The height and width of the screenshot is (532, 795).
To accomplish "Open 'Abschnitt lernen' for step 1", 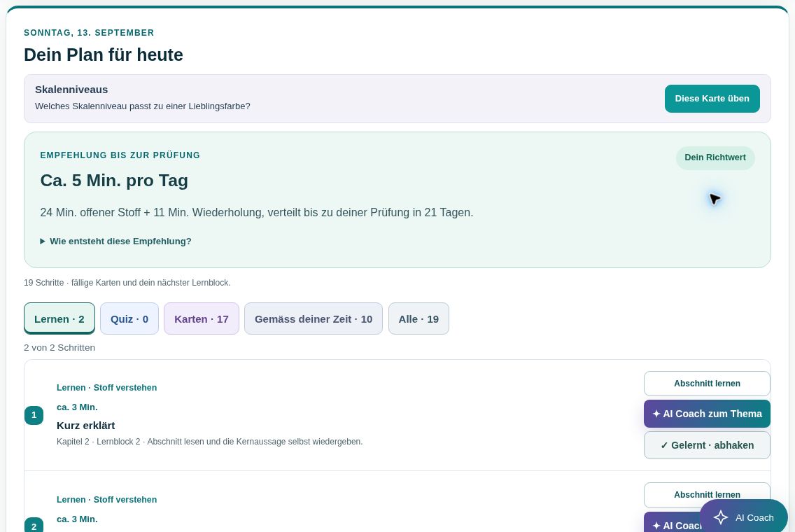I will [707, 384].
